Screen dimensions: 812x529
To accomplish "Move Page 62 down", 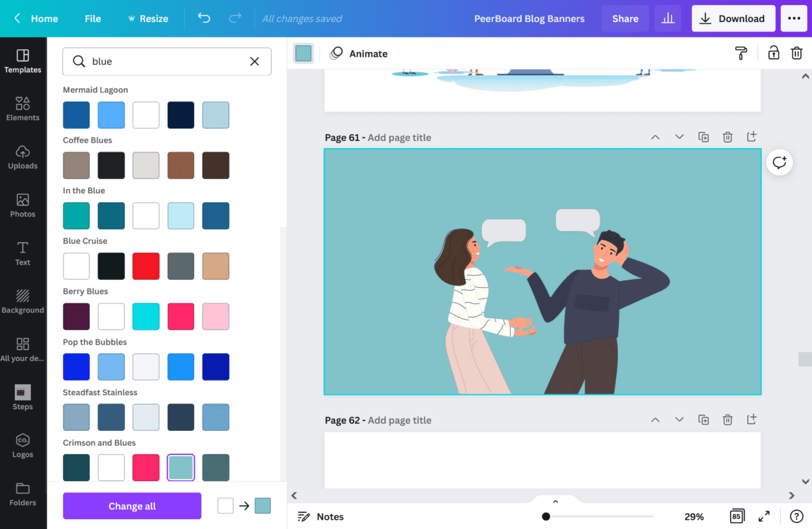I will click(679, 420).
